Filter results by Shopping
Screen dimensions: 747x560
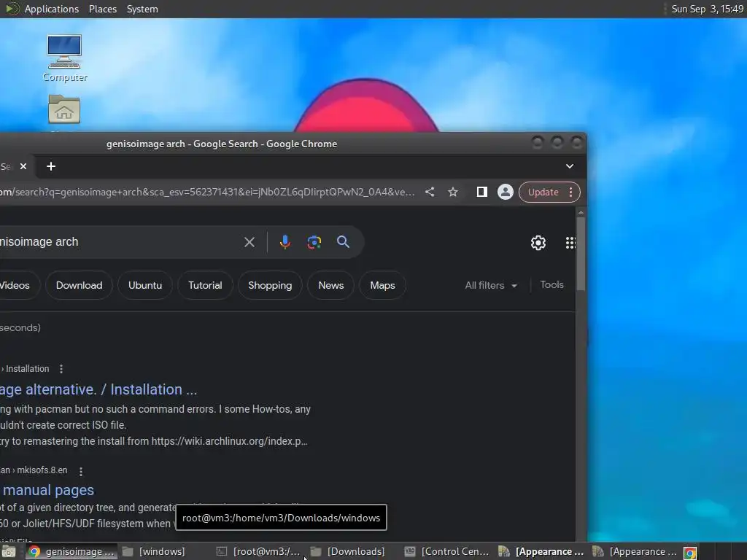tap(270, 285)
